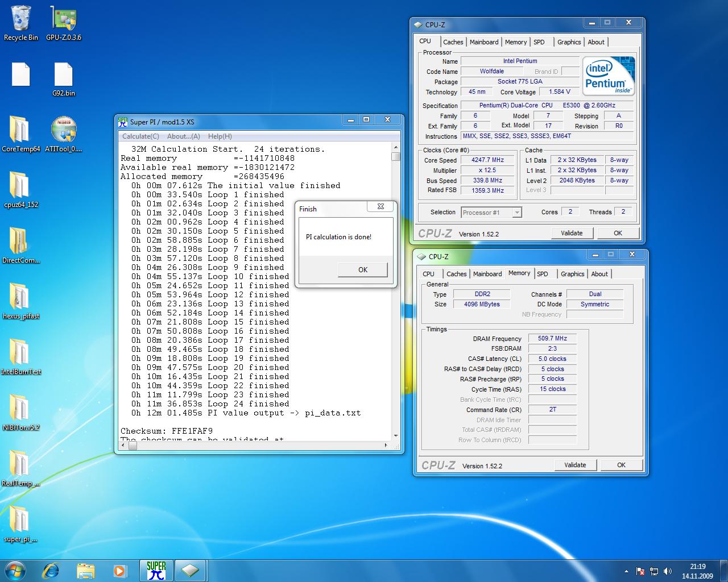Click OK in CPU-Z Memory window
Viewport: 728px width, 582px height.
point(621,465)
